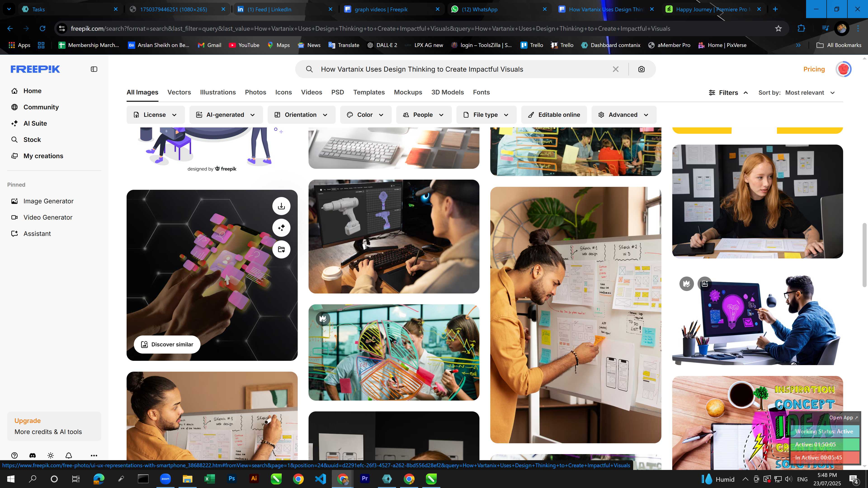Switch to the Templates tab
868x488 pixels.
pos(369,92)
